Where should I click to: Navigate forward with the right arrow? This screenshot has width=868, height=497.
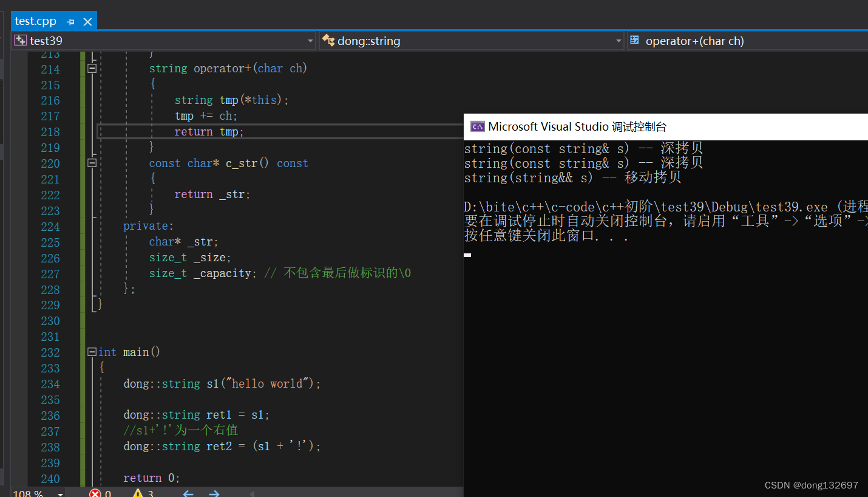[214, 493]
